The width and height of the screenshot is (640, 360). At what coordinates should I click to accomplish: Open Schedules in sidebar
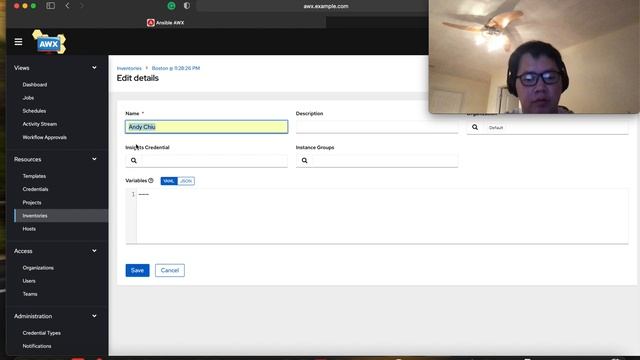[x=34, y=111]
